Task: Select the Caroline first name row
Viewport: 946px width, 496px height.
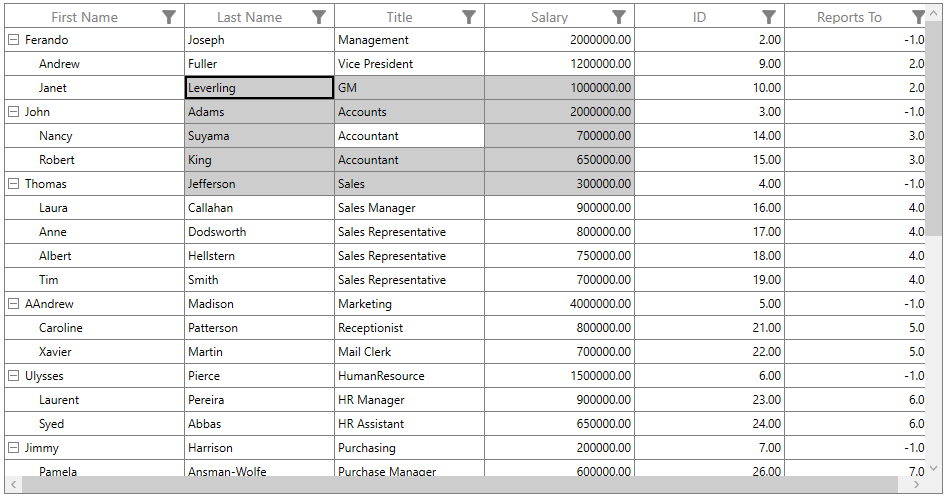Action: click(x=94, y=328)
